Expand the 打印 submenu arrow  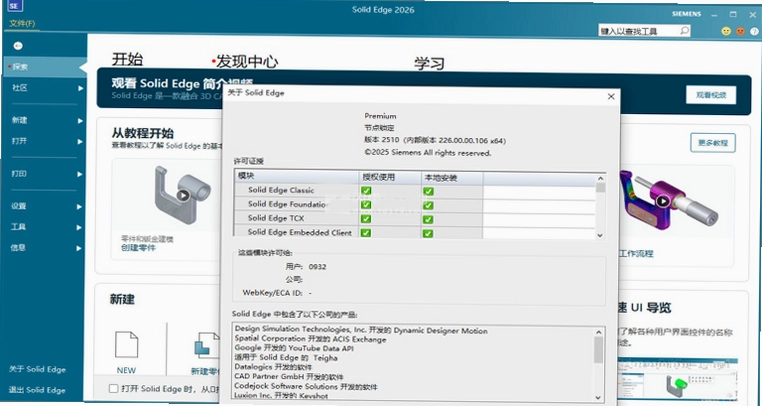point(80,174)
